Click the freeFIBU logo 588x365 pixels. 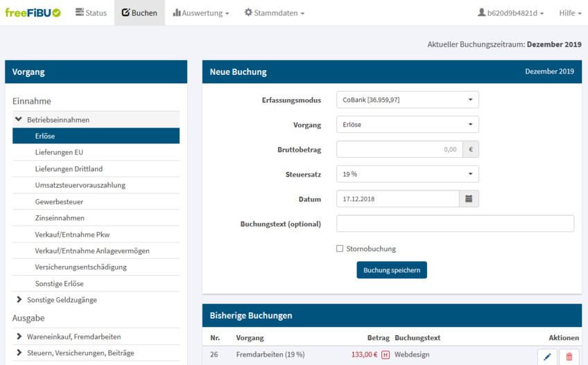point(33,12)
